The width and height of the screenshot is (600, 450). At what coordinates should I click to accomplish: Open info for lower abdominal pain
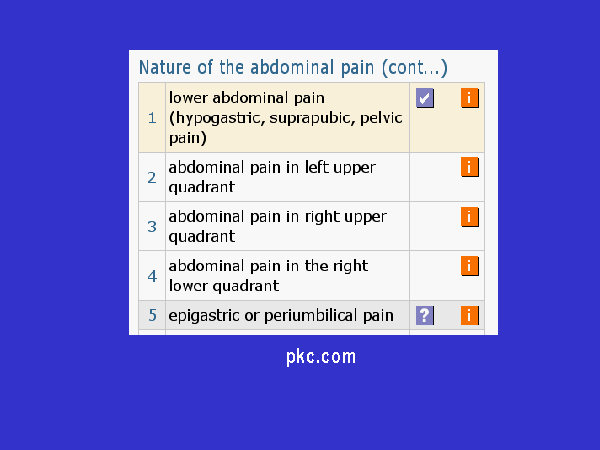click(x=470, y=98)
